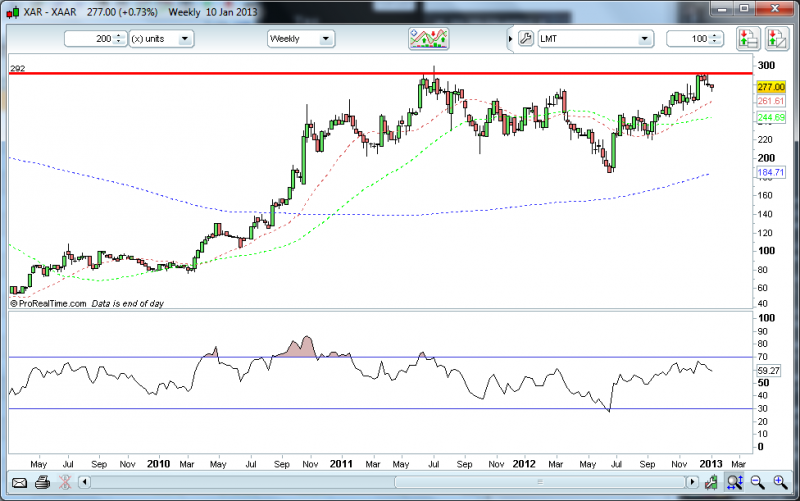Open the Weekly timeframe dropdown

325,39
